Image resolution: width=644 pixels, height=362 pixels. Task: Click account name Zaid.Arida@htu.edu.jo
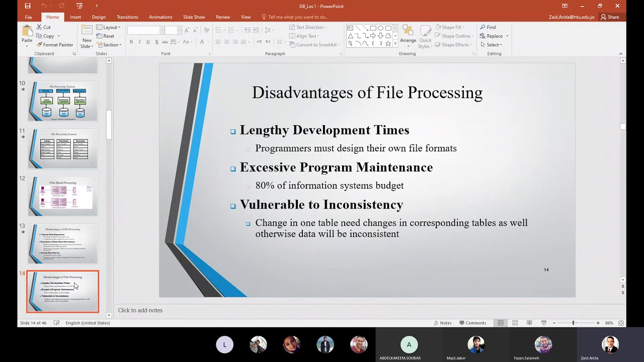572,17
